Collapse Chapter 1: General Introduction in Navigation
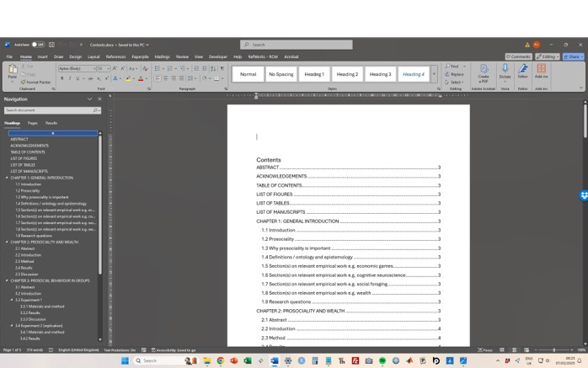This screenshot has height=368, width=588. [x=8, y=178]
